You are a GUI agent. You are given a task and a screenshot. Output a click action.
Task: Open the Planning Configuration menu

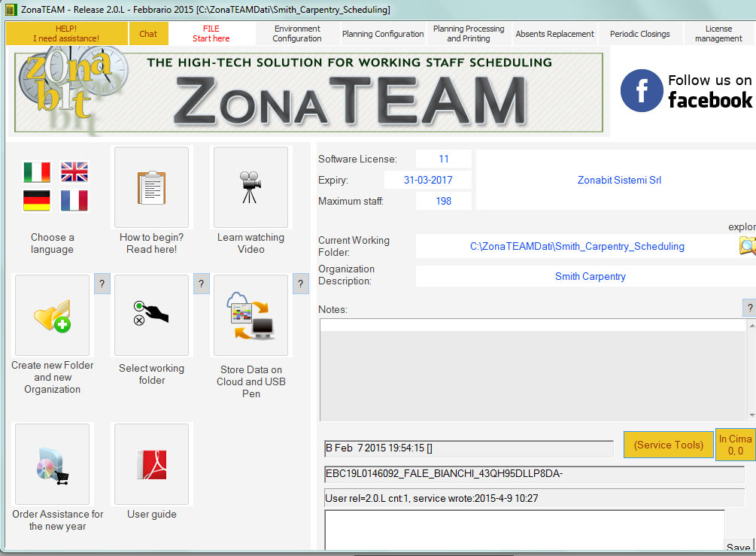[383, 34]
